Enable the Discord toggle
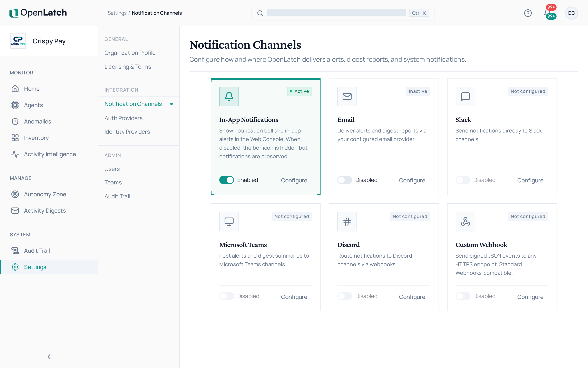 [x=345, y=296]
